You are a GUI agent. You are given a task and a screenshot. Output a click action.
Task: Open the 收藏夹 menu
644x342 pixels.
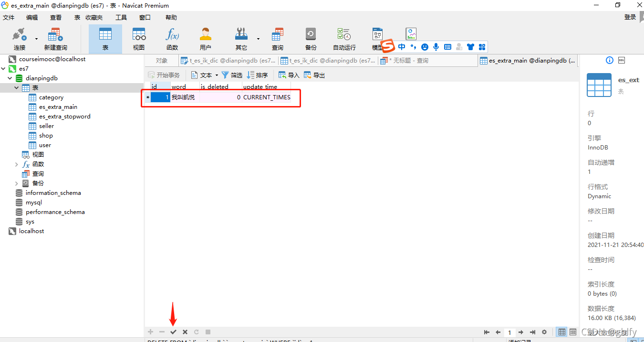tap(94, 17)
